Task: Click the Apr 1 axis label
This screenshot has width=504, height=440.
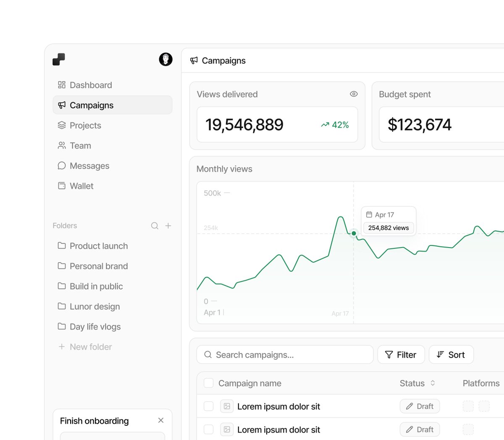Action: click(x=212, y=312)
